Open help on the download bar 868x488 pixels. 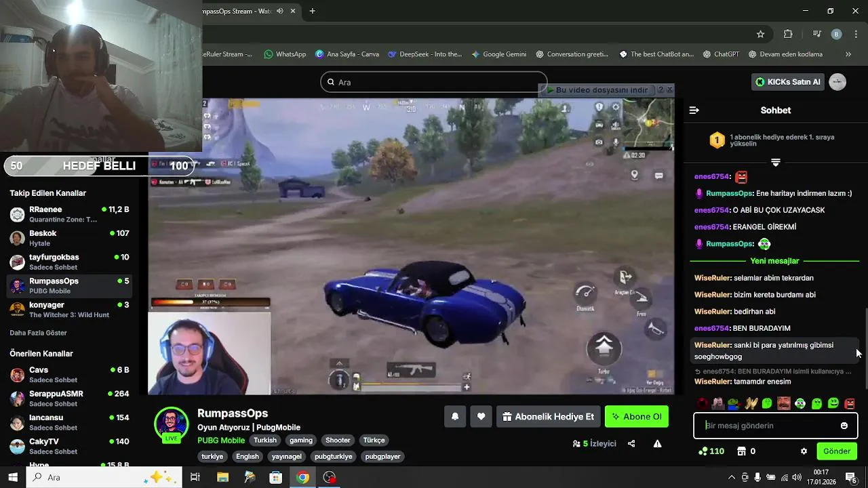pos(660,89)
